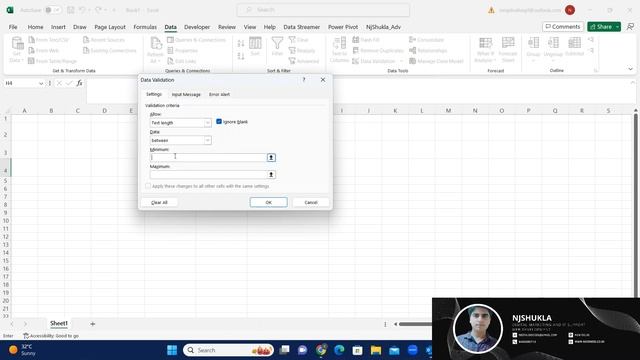
Task: Open the Comments button
Action: (563, 27)
